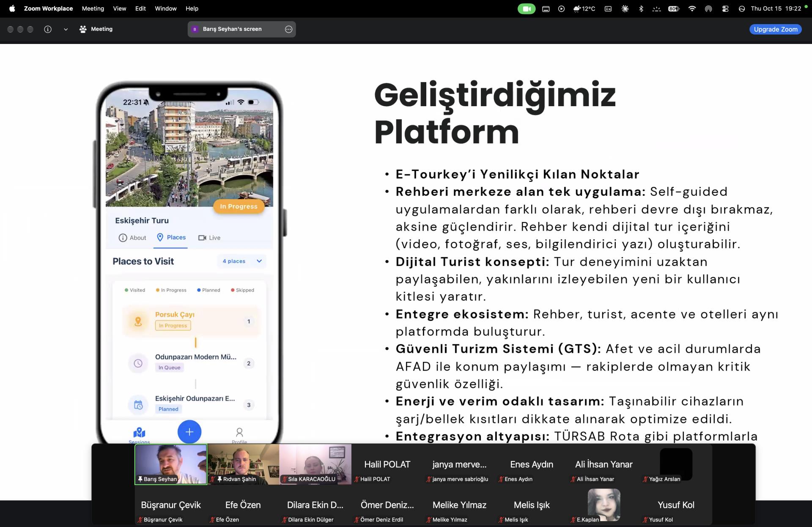Open screen share options ellipsis icon
This screenshot has height=527, width=812.
(288, 29)
